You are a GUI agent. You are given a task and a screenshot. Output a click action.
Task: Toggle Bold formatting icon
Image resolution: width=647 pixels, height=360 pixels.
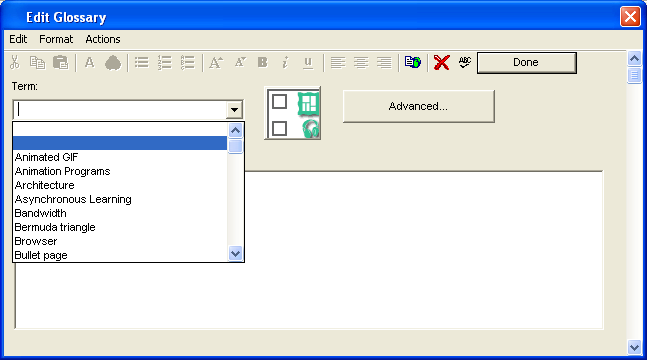click(x=262, y=62)
